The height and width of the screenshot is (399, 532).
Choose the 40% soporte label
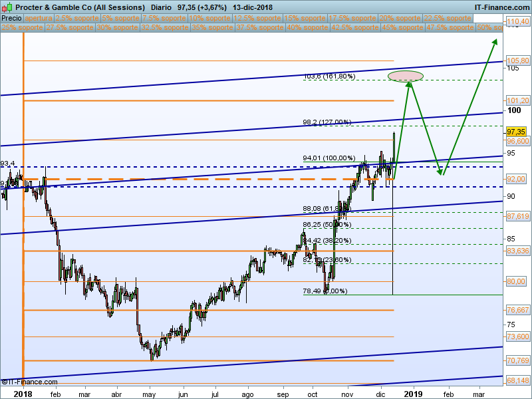point(307,27)
